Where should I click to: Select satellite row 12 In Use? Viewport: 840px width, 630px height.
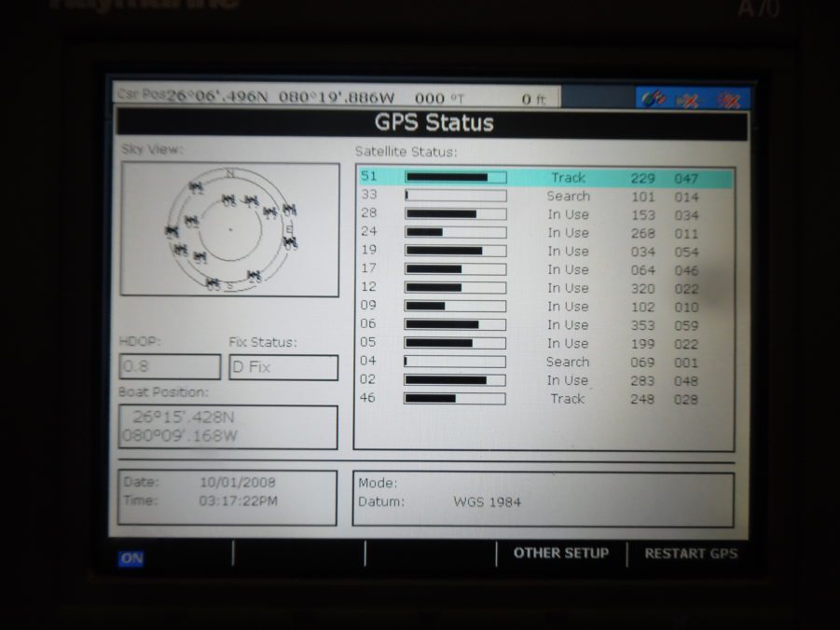545,288
